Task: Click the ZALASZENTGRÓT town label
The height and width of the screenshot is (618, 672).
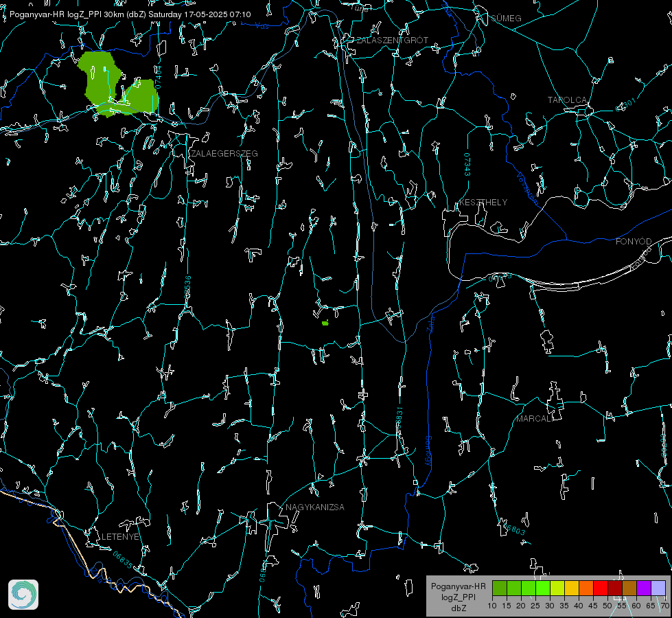Action: (x=392, y=40)
